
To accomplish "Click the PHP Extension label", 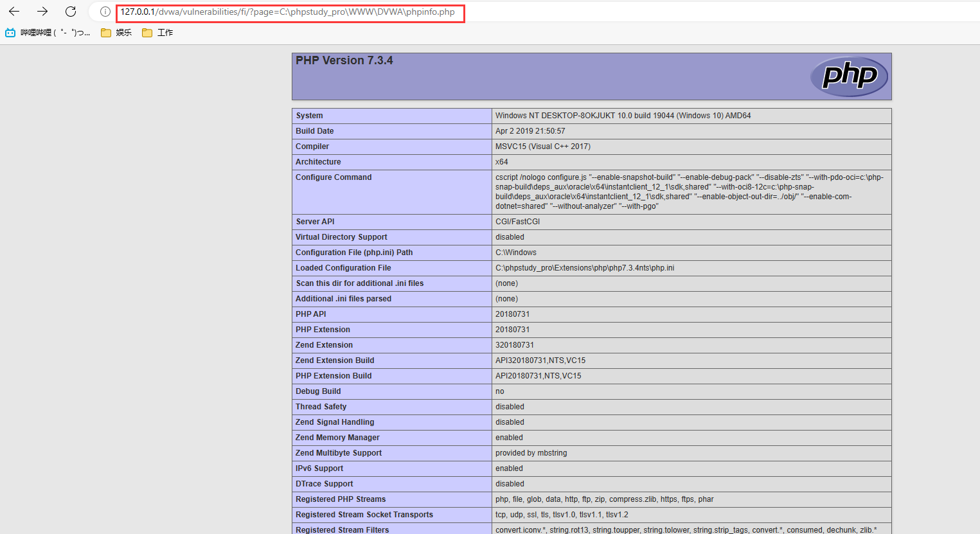I will tap(323, 330).
